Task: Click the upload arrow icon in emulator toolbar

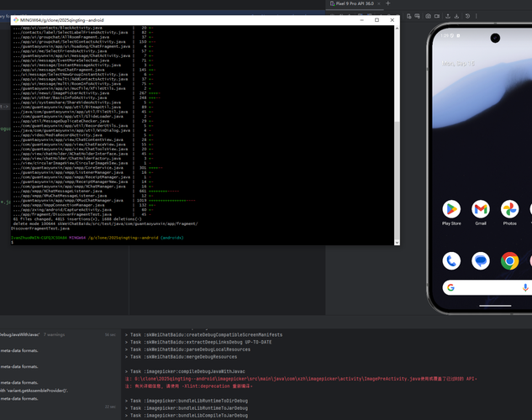Action: coord(448,16)
